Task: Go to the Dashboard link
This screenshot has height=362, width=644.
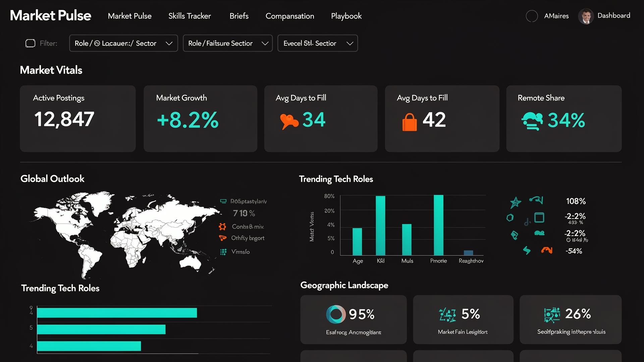Action: (613, 15)
